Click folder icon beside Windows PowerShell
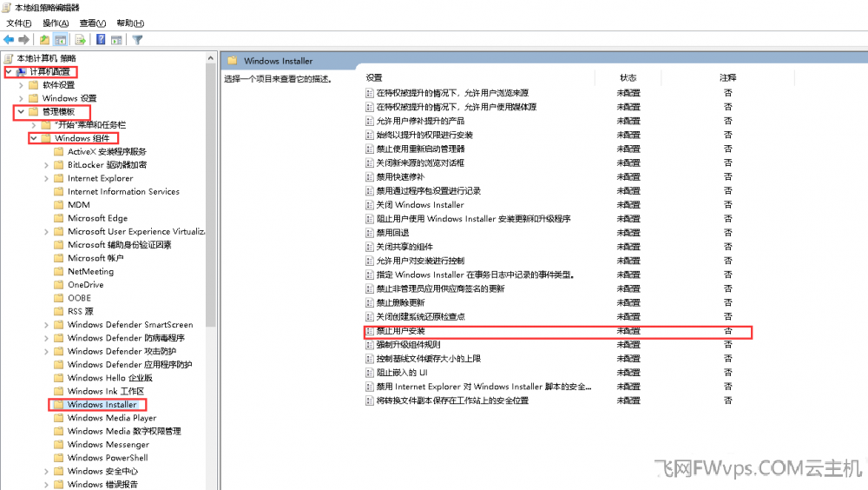Viewport: 868px width, 490px height. (59, 457)
